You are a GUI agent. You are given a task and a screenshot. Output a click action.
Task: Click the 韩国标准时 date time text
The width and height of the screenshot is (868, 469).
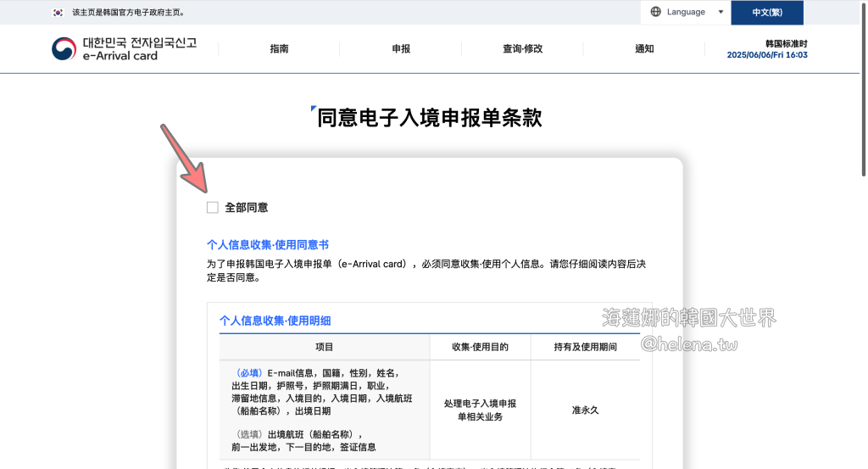[x=767, y=49]
